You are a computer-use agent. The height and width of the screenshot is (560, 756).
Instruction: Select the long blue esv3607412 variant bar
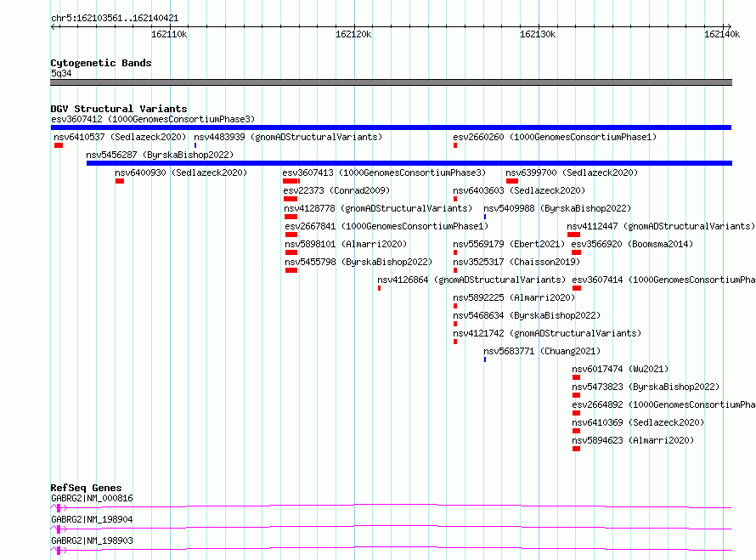point(391,127)
